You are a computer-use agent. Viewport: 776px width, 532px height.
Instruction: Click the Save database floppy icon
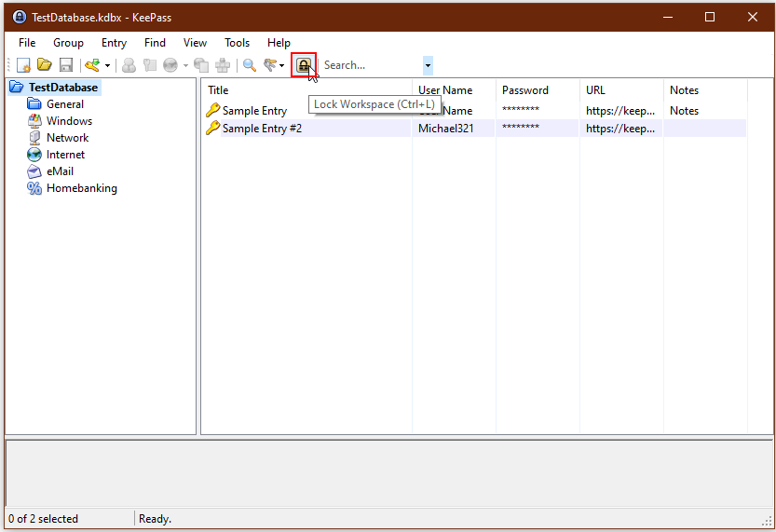coord(66,65)
